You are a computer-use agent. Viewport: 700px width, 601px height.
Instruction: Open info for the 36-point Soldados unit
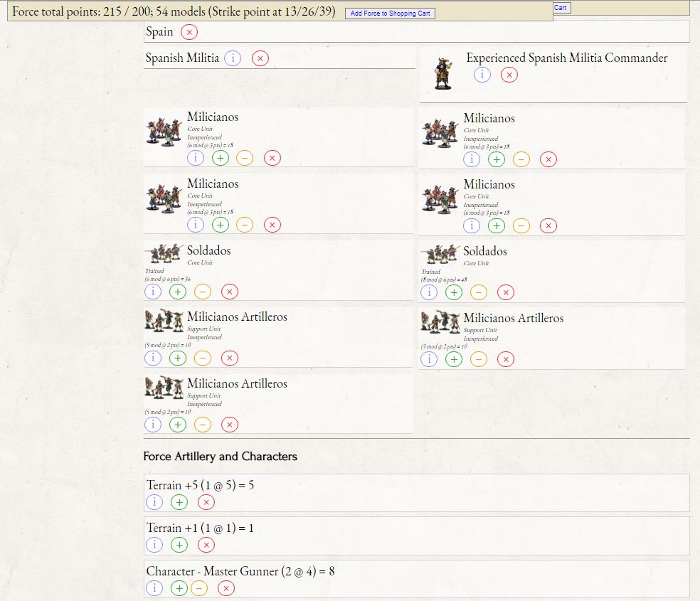[x=153, y=292]
